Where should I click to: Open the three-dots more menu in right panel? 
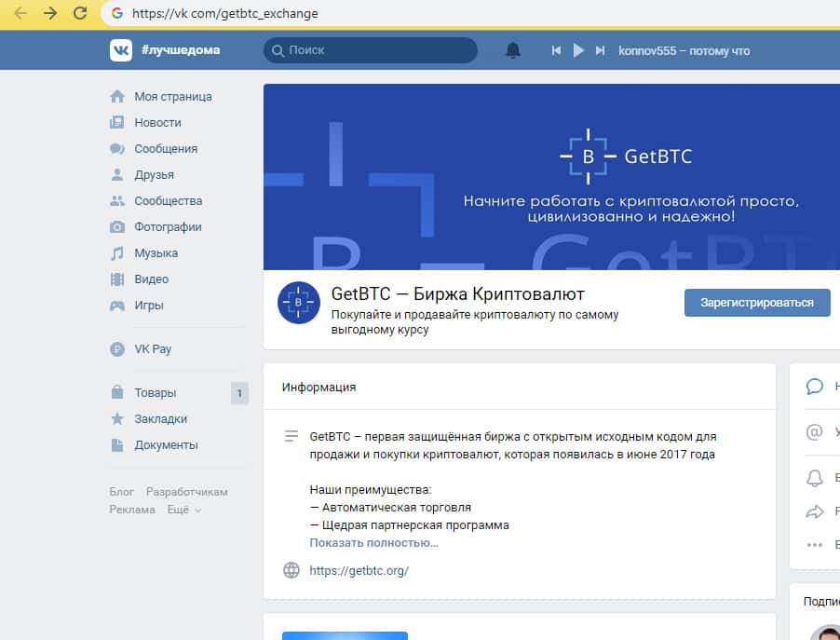click(x=814, y=545)
